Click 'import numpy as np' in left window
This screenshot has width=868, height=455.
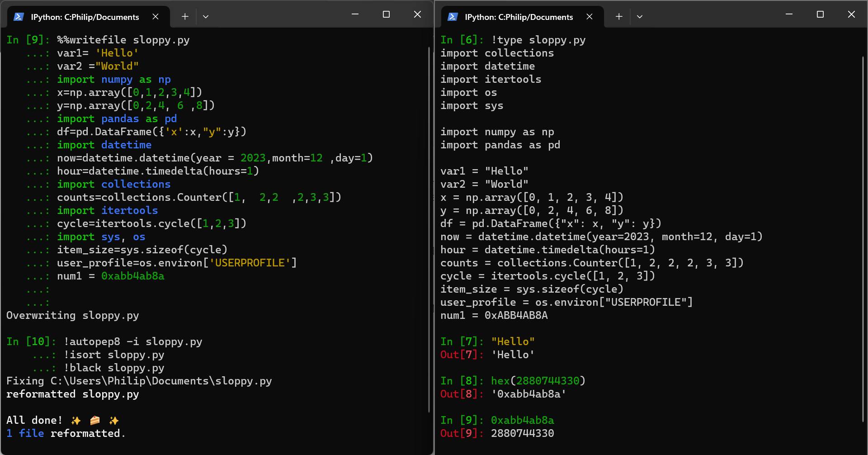point(114,79)
